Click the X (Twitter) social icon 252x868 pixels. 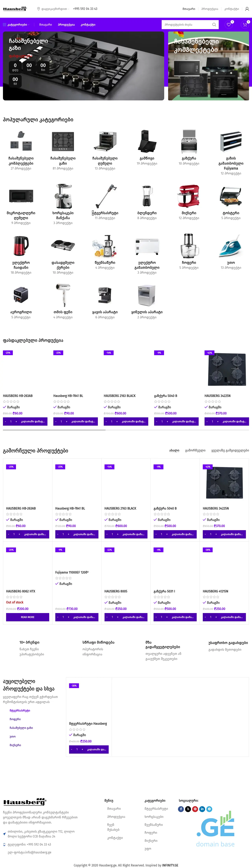188,809
